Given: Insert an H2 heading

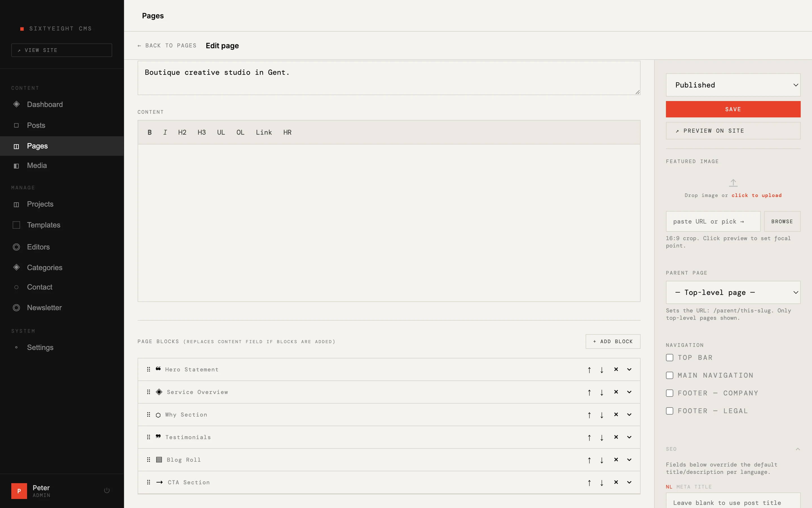Looking at the screenshot, I should tap(182, 132).
